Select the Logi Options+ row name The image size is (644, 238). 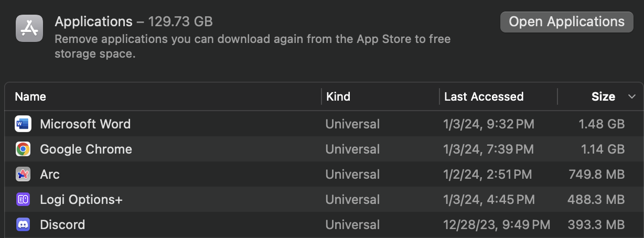(81, 200)
